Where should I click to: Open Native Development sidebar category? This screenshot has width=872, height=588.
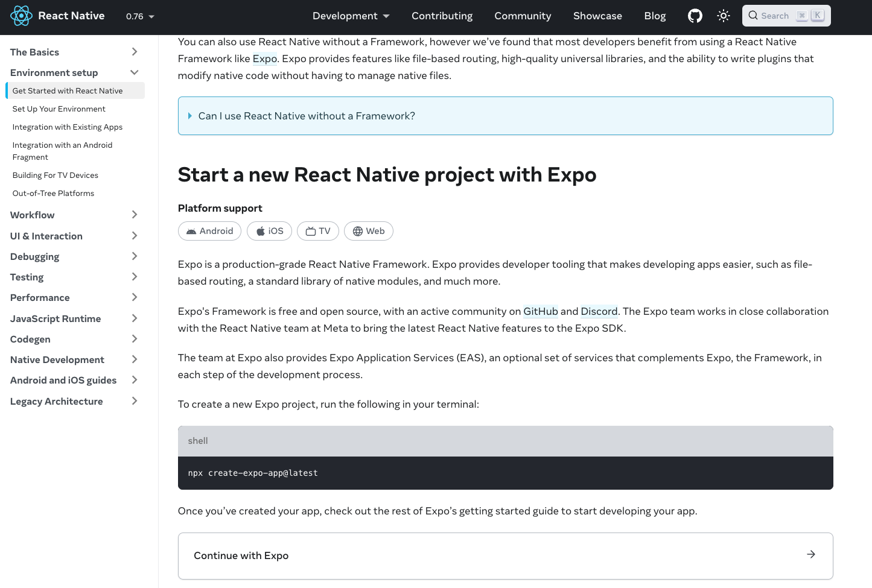57,359
